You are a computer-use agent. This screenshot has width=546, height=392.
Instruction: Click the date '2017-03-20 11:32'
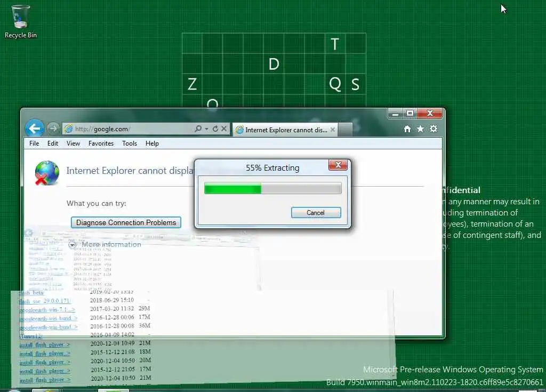point(112,309)
